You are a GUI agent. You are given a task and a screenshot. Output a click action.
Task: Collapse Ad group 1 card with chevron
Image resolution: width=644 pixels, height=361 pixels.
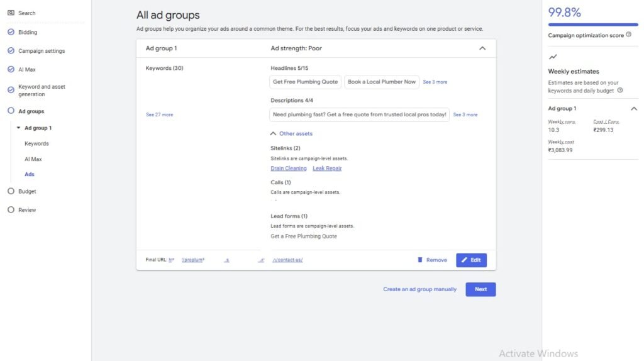coord(482,48)
